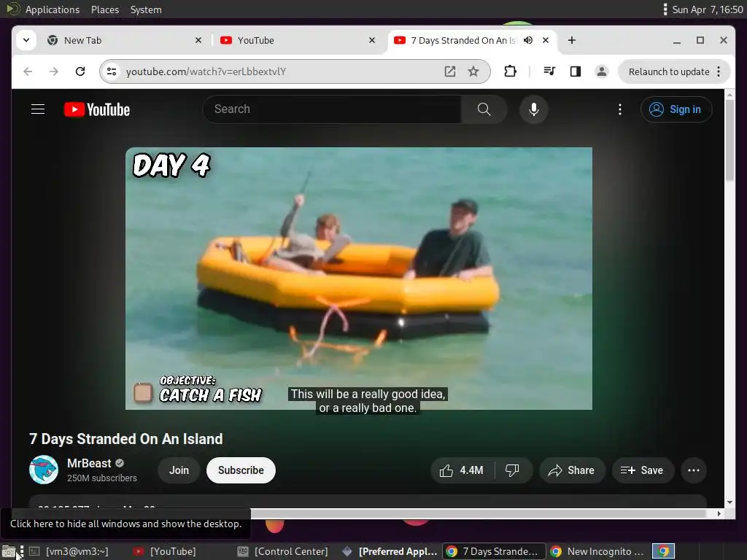Mute the tab using the speaker icon
Screen dimensions: 747x560
click(x=528, y=41)
